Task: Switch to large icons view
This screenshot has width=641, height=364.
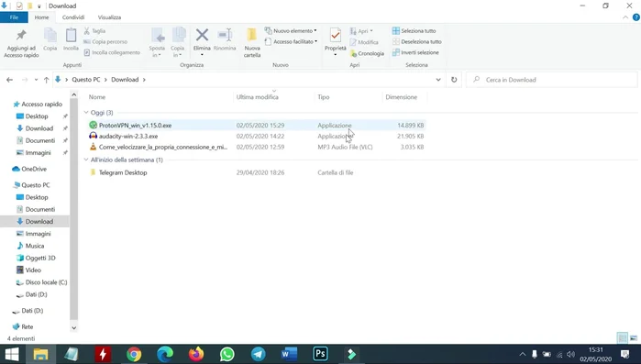Action: pos(634,338)
